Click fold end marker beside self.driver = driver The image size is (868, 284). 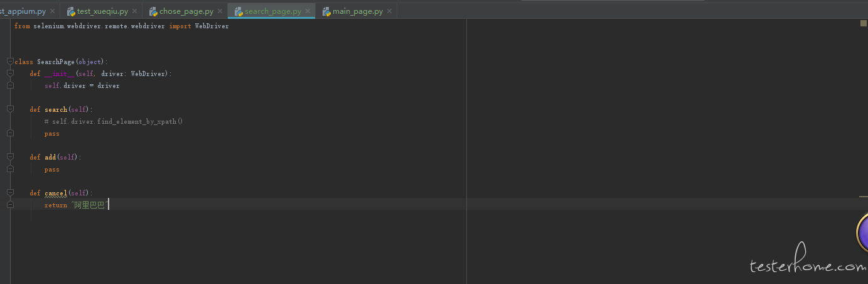[10, 85]
